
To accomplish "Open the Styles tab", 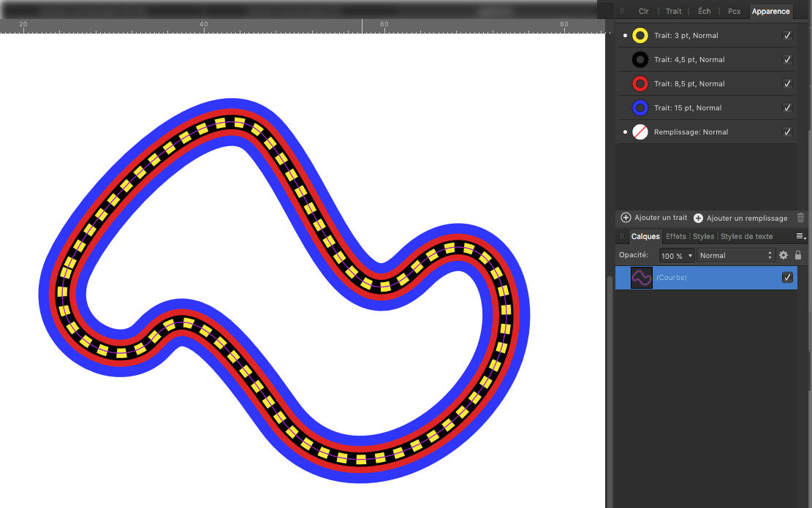I will click(x=703, y=236).
